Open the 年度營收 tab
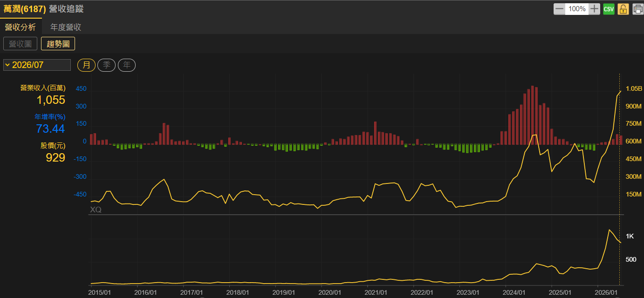This screenshot has width=644, height=298. click(66, 27)
